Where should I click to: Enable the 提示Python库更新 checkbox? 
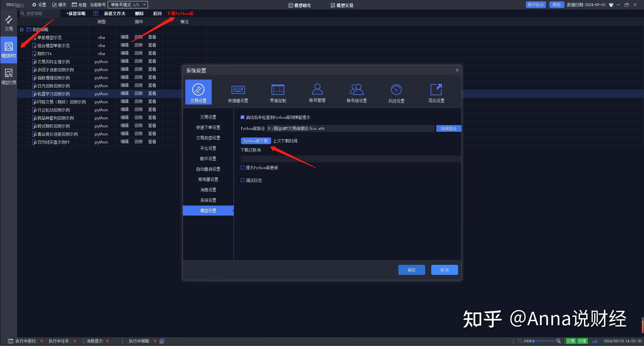[x=242, y=167]
